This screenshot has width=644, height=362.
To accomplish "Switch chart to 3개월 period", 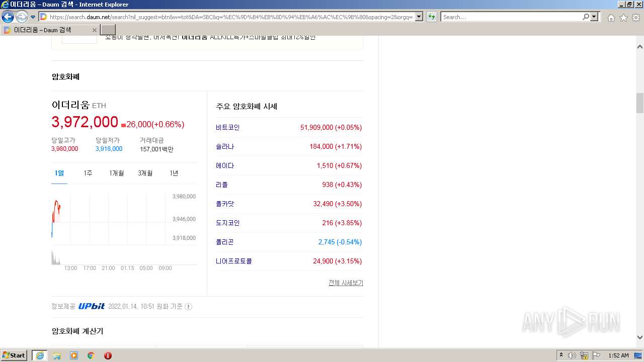I will pyautogui.click(x=145, y=173).
